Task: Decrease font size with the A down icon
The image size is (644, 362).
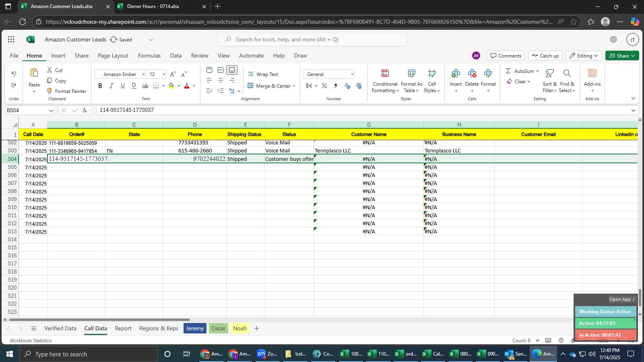Action: coord(184,74)
